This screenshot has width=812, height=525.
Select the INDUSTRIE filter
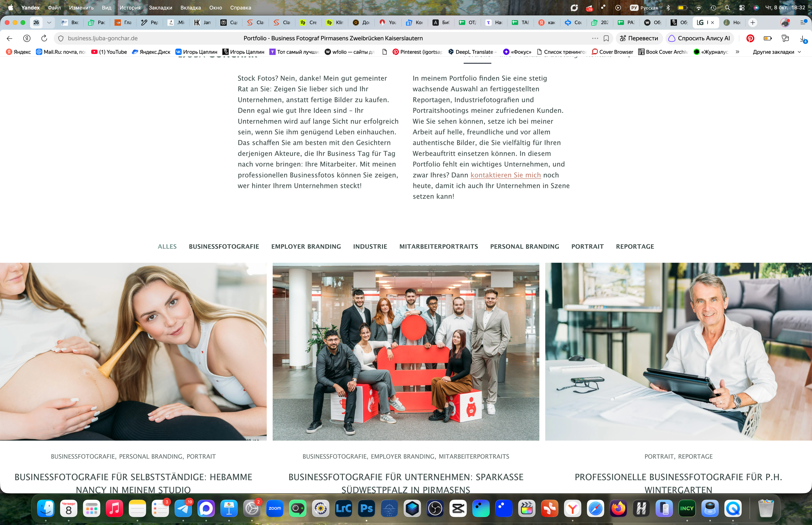point(370,246)
